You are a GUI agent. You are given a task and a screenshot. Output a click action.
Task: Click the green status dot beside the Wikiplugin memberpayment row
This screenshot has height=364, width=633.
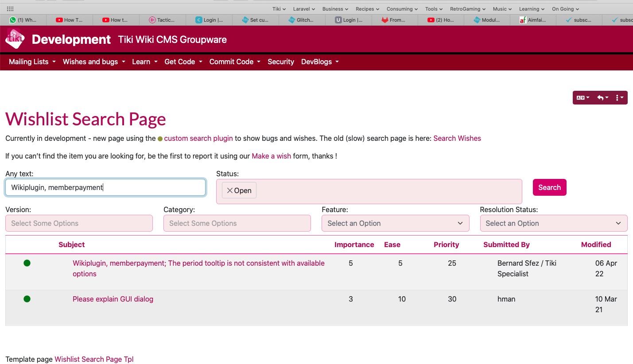(27, 263)
